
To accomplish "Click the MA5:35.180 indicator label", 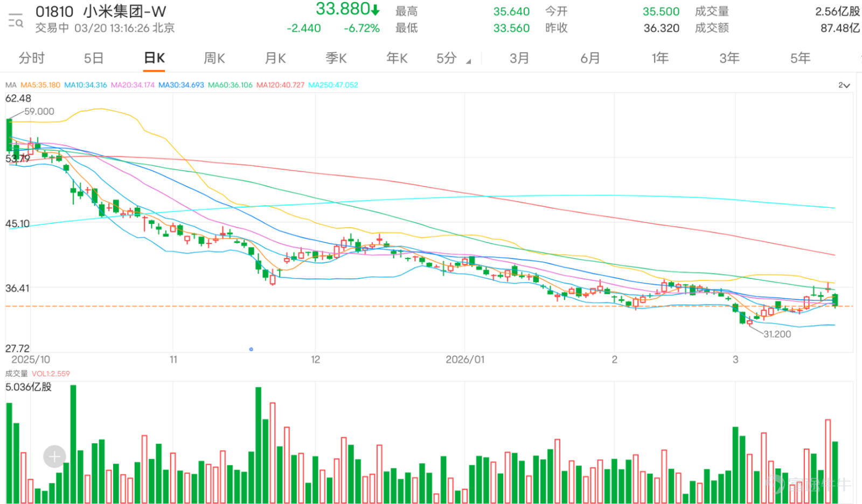I will pos(40,85).
